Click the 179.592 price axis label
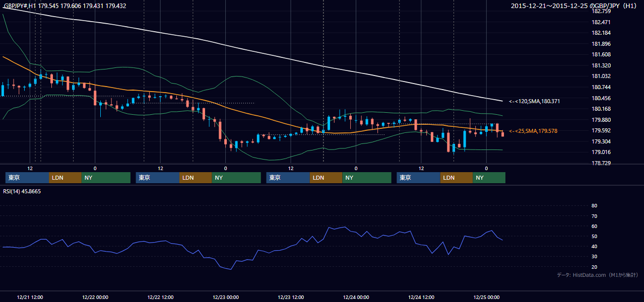Screen dimensions: 644x302 tap(601, 130)
